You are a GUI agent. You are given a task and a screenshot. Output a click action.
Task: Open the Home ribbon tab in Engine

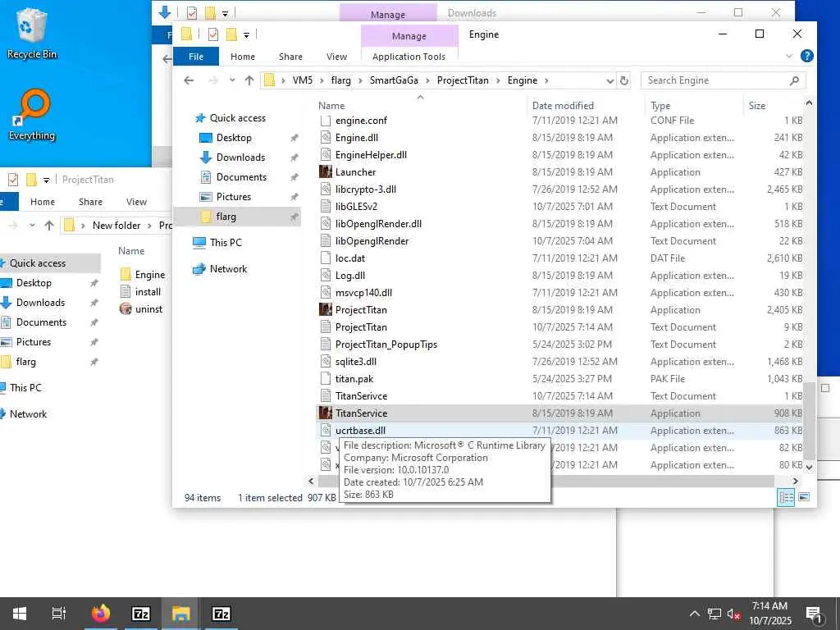243,57
